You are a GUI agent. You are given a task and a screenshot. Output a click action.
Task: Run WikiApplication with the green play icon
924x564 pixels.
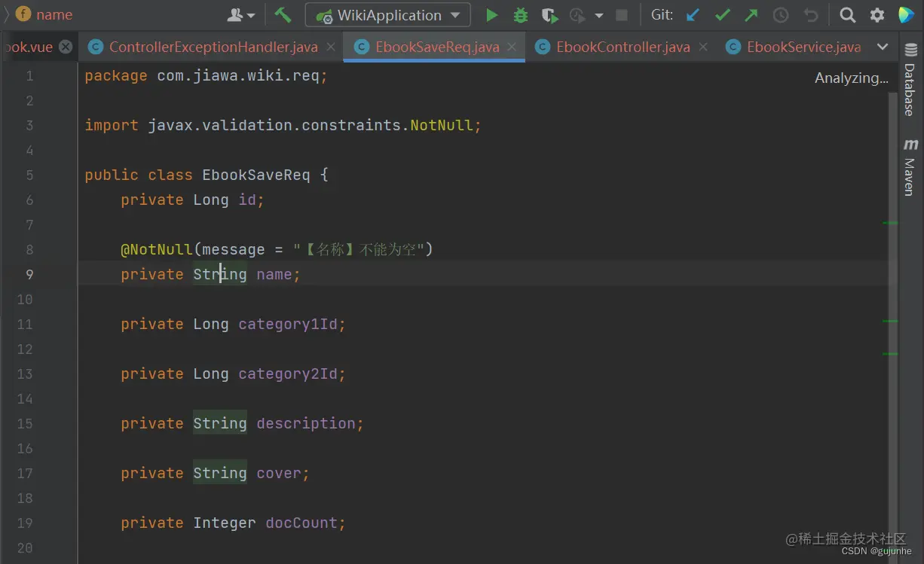491,15
